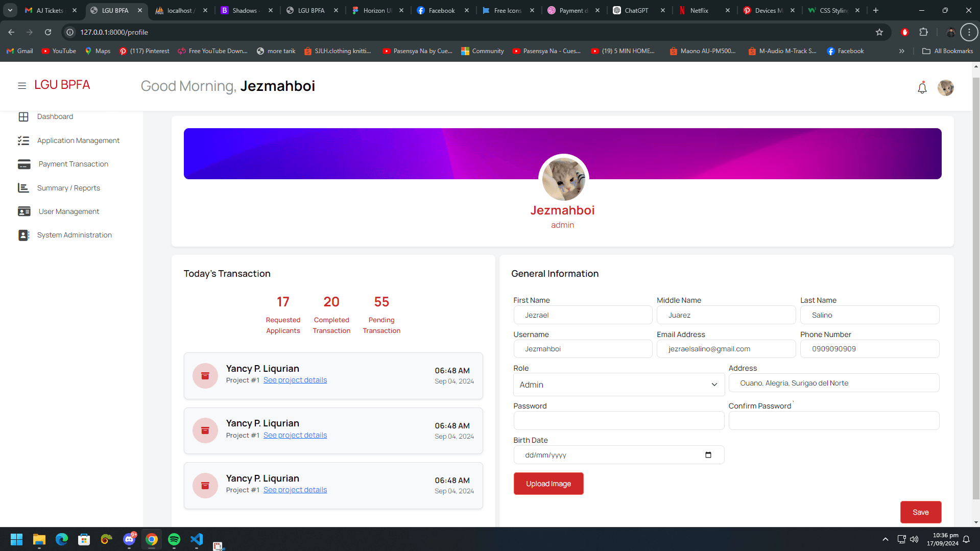
Task: Expand hidden bookmarks overflow chevron
Action: coord(901,51)
